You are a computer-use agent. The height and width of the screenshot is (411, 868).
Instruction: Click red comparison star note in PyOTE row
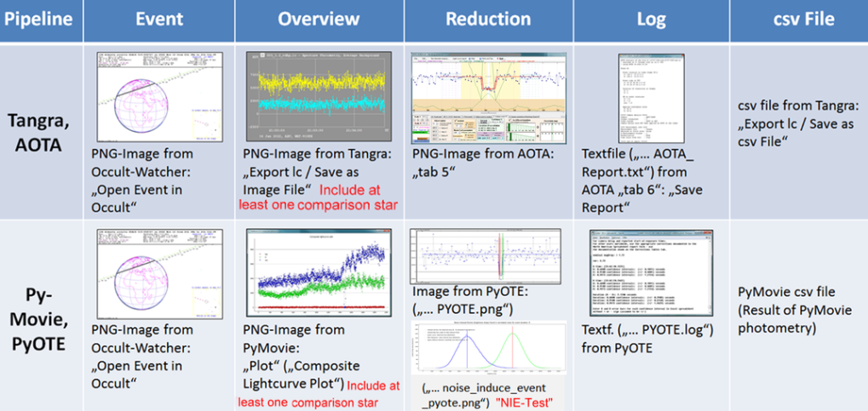tap(319, 394)
